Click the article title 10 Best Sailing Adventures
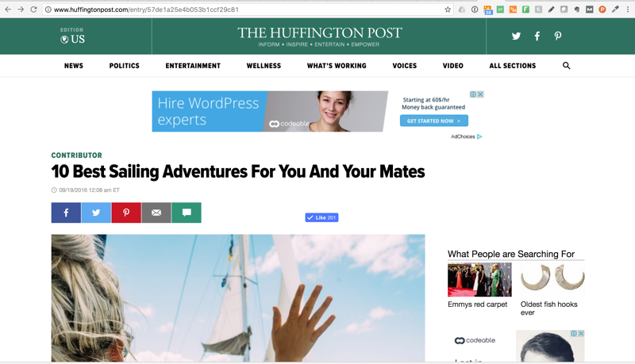The width and height of the screenshot is (635, 364). coord(238,171)
